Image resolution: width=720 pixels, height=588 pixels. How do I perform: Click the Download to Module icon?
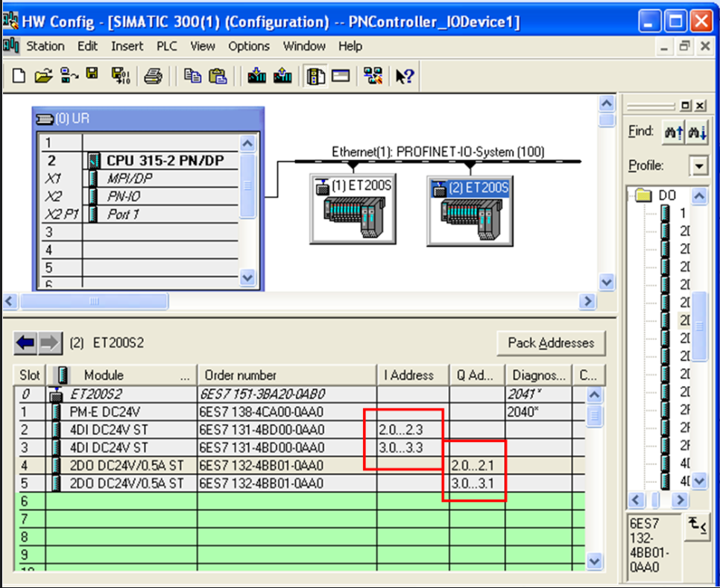click(256, 76)
